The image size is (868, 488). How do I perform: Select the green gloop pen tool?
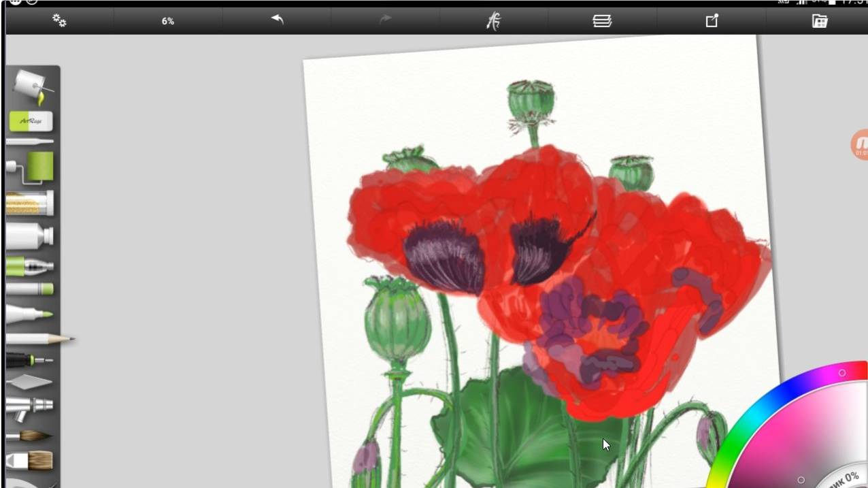29,265
